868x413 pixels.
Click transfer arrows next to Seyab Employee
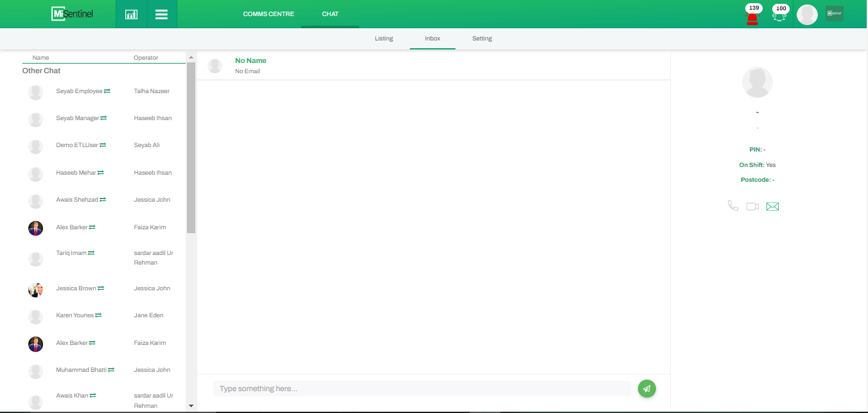click(107, 91)
